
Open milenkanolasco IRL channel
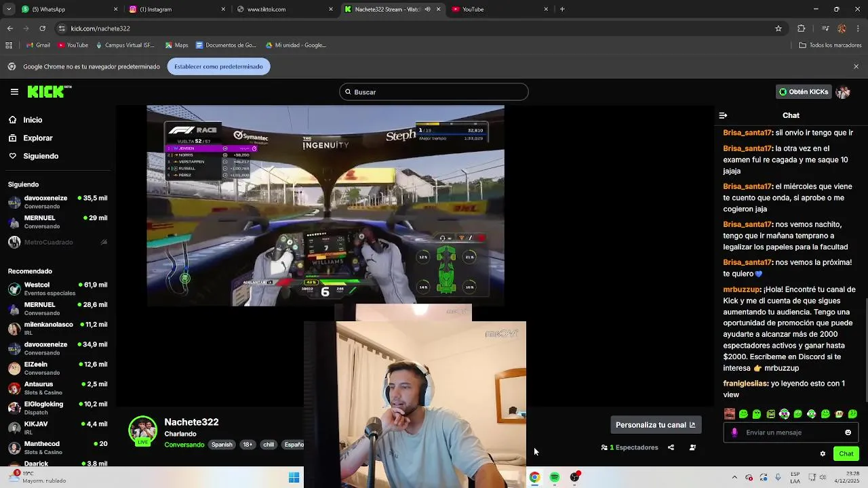pyautogui.click(x=58, y=329)
